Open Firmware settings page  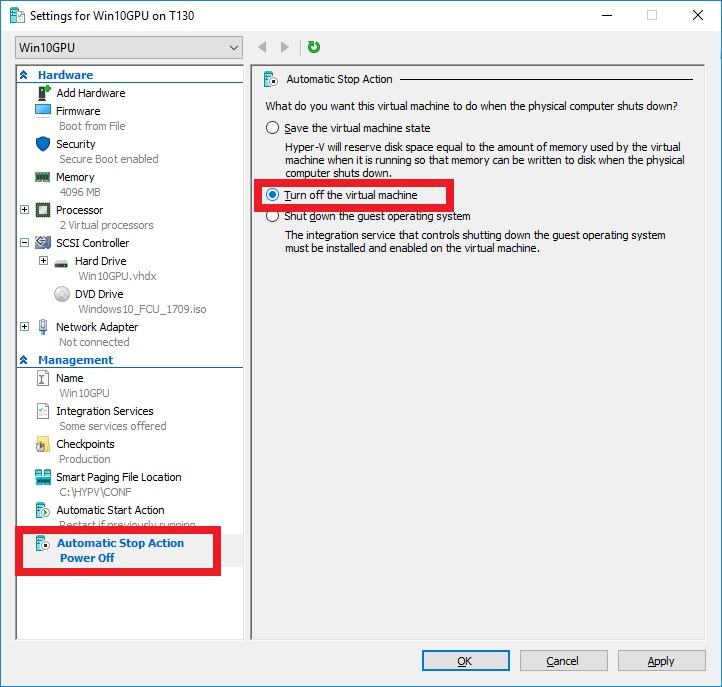tap(78, 111)
